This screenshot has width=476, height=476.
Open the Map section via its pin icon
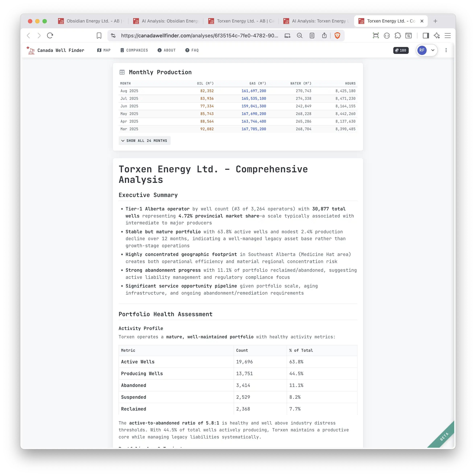99,50
